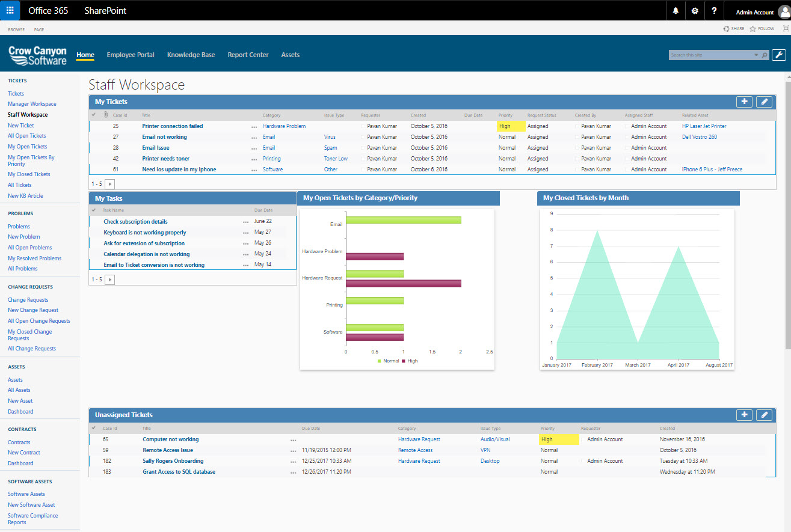
Task: Sort My Tickets by Created column
Action: click(x=418, y=115)
